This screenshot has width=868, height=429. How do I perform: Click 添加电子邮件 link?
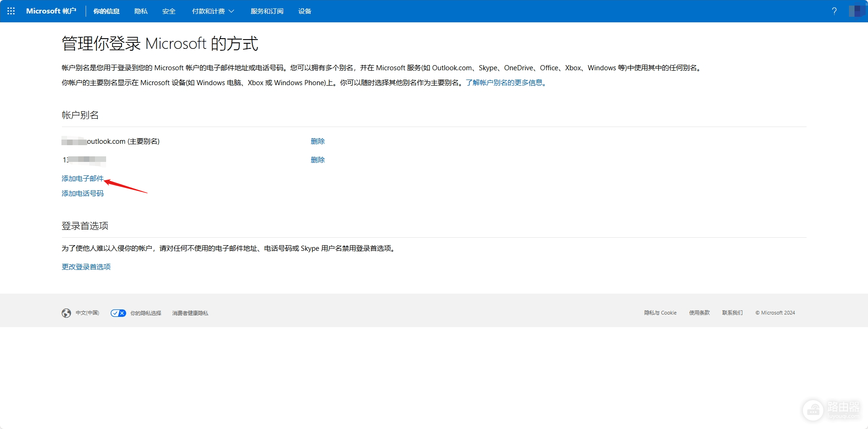pos(82,178)
